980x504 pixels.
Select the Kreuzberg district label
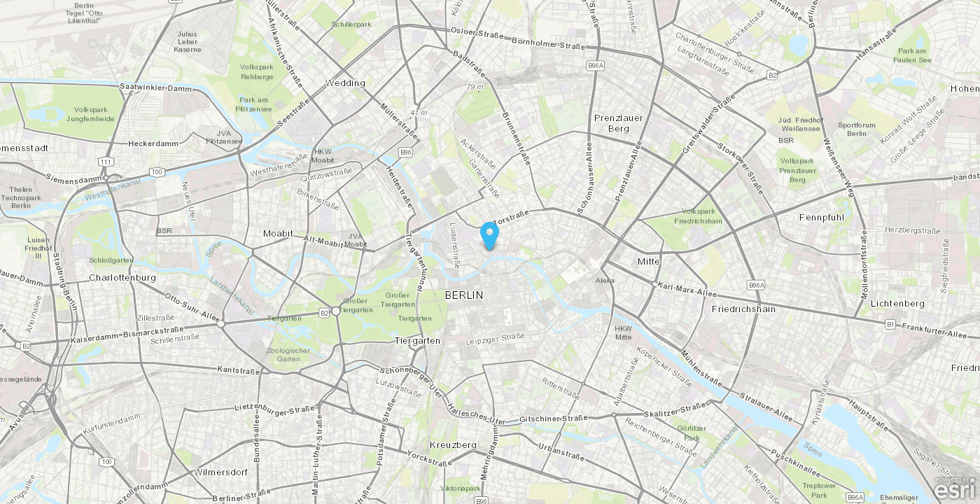453,444
